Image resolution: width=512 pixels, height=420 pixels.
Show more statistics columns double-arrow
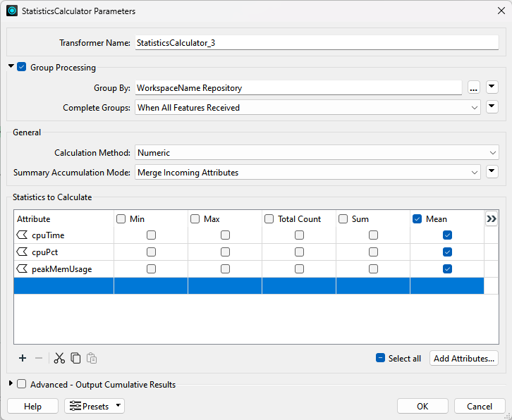click(492, 218)
